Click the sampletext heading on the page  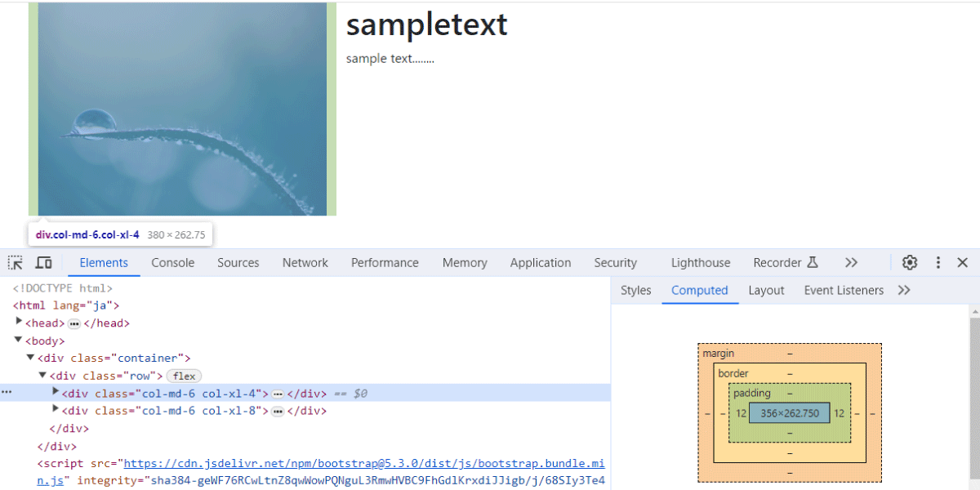[x=427, y=24]
